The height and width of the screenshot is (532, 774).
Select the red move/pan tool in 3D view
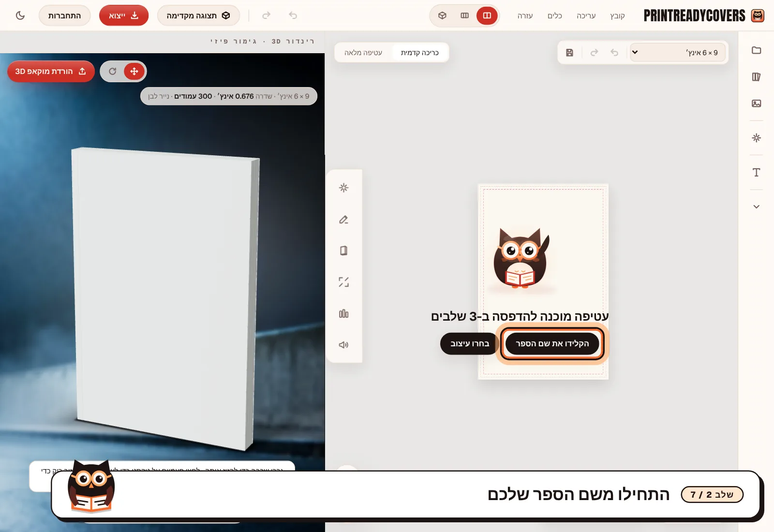pos(134,71)
